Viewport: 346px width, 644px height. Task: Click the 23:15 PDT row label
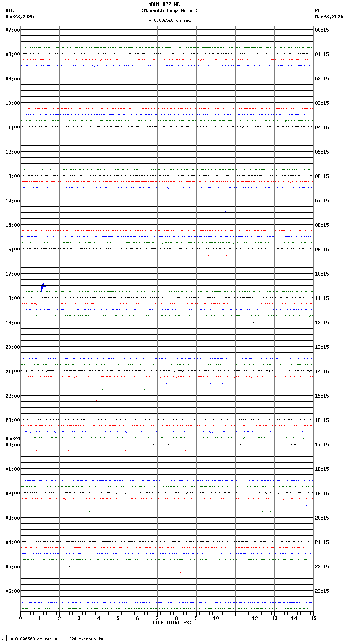coord(322,591)
